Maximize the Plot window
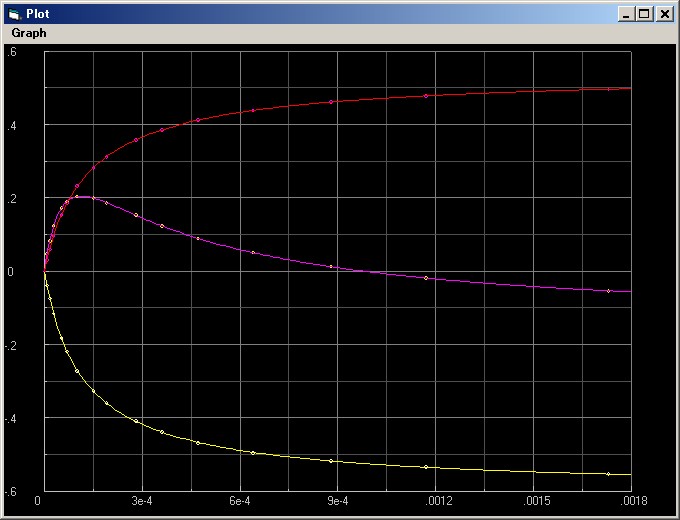Viewport: 680px width, 520px height. (644, 14)
